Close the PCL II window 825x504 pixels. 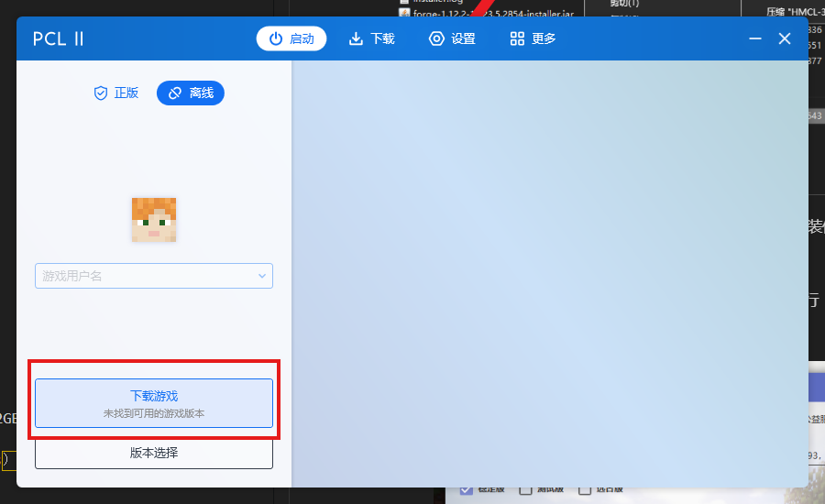pos(785,38)
